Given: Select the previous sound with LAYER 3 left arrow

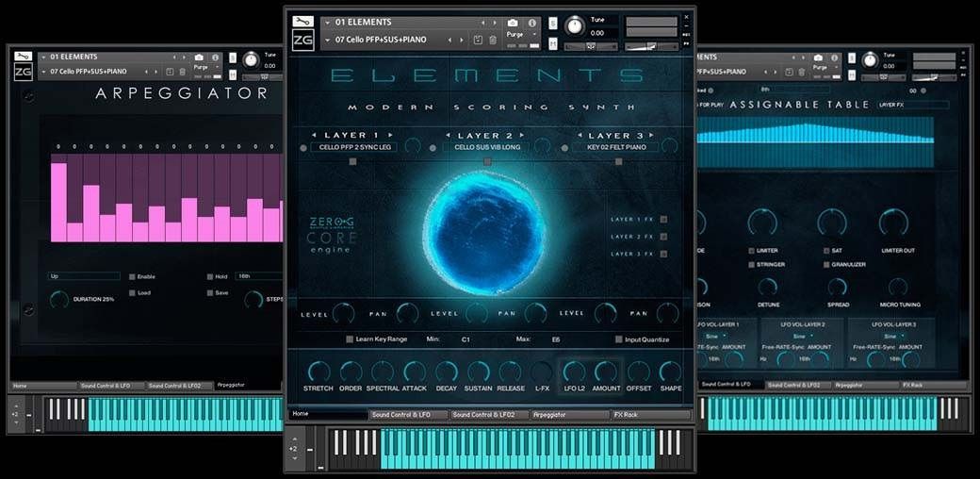Looking at the screenshot, I should [580, 135].
